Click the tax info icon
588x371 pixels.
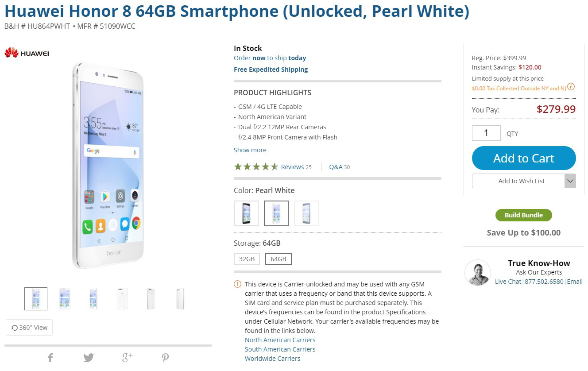(x=571, y=87)
